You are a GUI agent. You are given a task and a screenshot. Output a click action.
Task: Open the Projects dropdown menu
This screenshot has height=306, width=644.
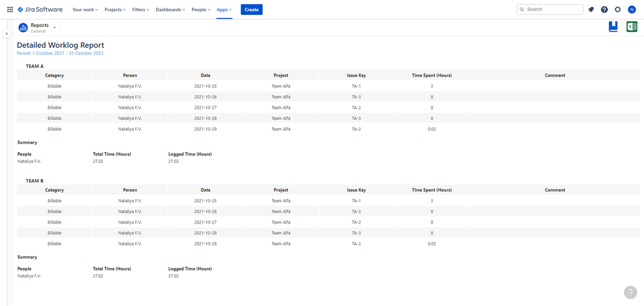coord(115,10)
